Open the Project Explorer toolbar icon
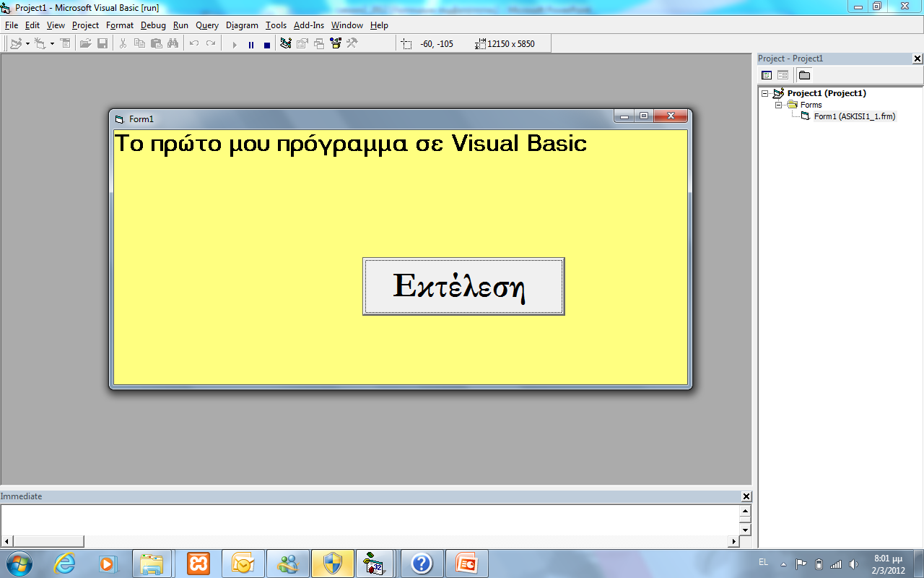 [286, 43]
